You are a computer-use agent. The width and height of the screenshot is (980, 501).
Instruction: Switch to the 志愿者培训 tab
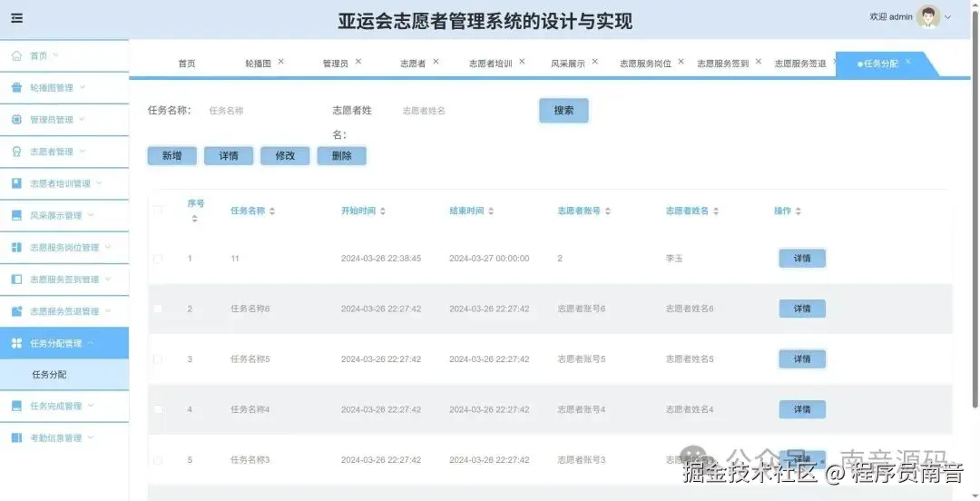491,64
